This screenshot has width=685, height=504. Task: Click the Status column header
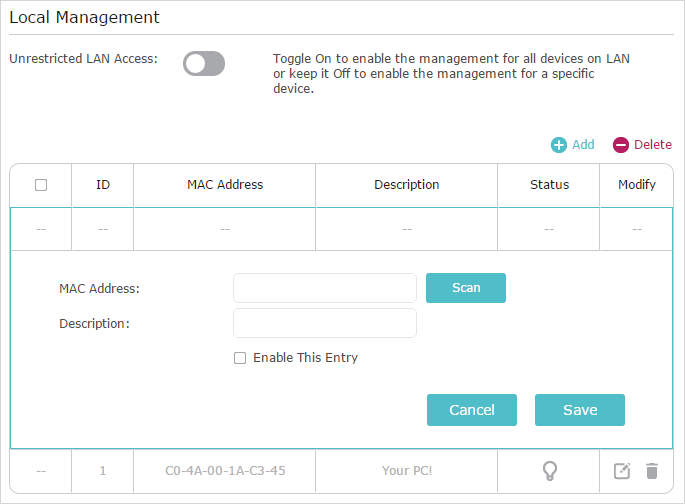[x=549, y=185]
